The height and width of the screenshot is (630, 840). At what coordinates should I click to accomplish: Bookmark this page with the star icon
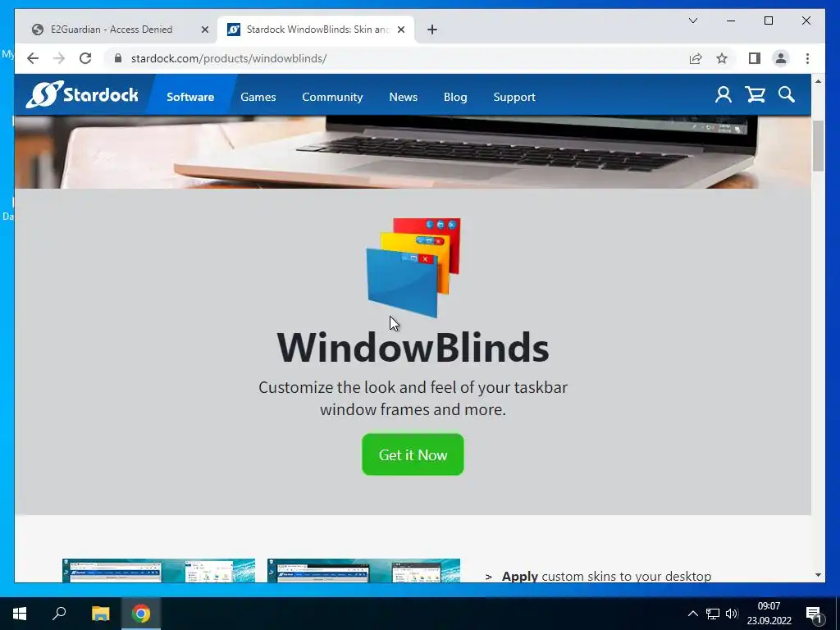(722, 58)
